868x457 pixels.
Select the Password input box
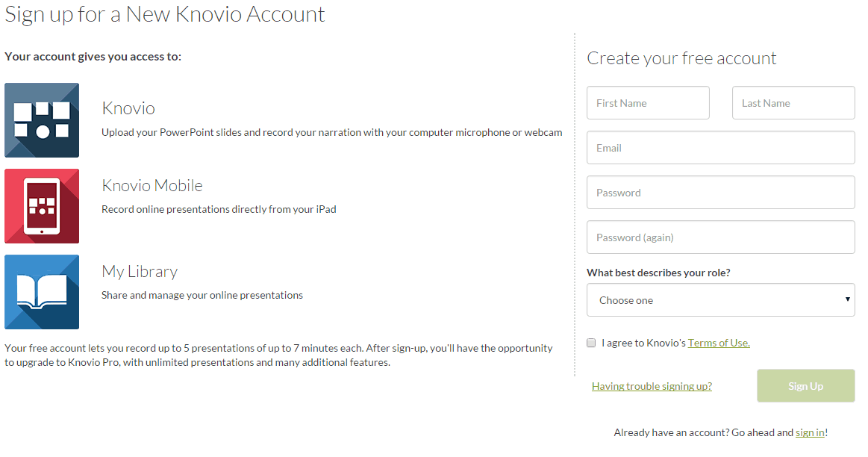click(x=720, y=193)
